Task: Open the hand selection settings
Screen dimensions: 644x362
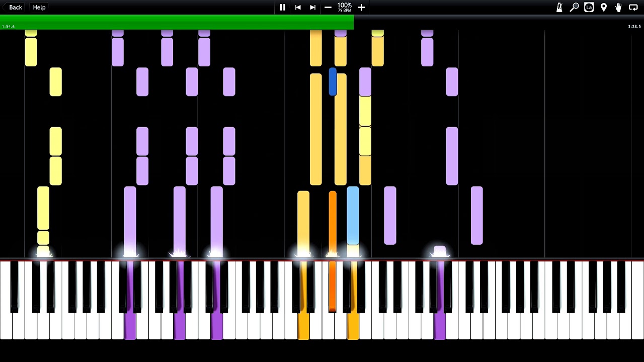Action: [618, 7]
